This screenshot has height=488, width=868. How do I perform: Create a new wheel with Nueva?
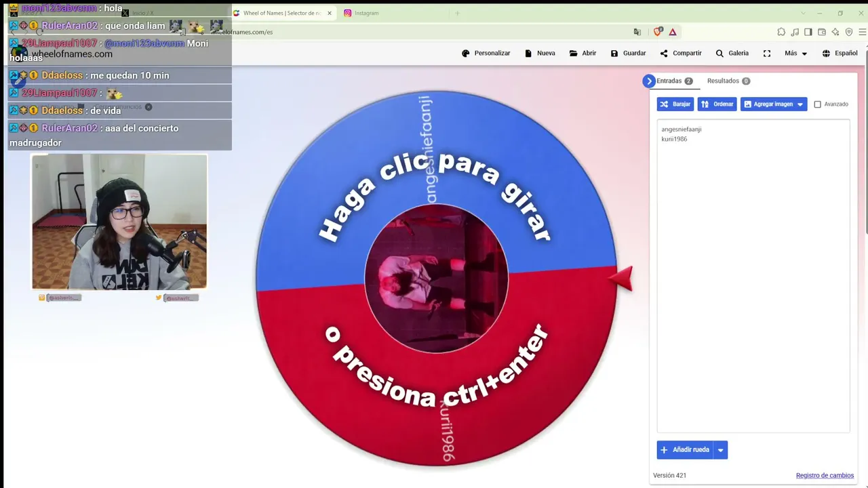point(539,54)
